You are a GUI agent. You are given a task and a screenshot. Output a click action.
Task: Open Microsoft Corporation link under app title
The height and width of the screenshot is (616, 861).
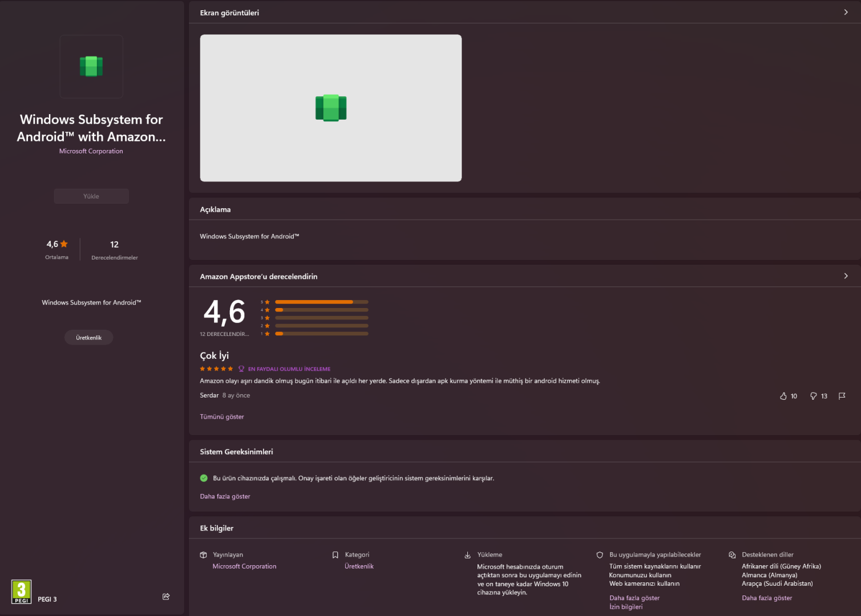click(91, 151)
